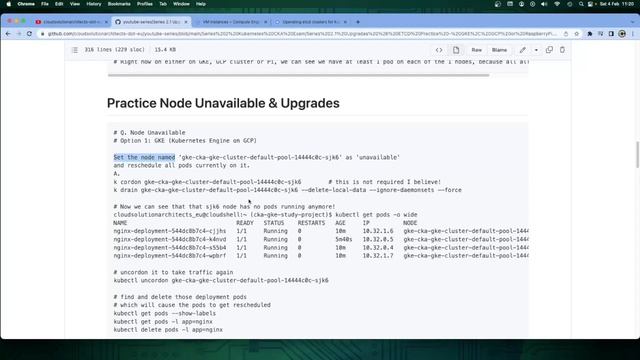This screenshot has height=360, width=640.
Task: Open the date and time Sat 4 Feb
Action: pos(617,4)
